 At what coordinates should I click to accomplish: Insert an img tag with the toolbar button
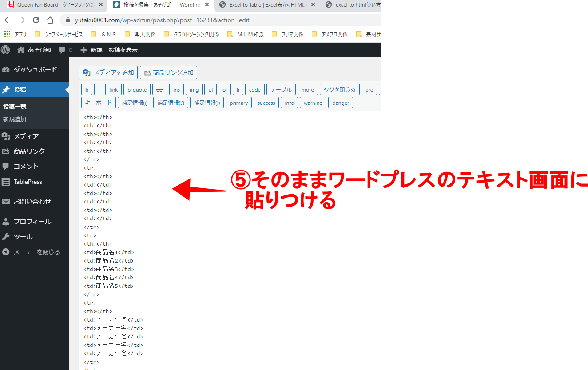[194, 89]
